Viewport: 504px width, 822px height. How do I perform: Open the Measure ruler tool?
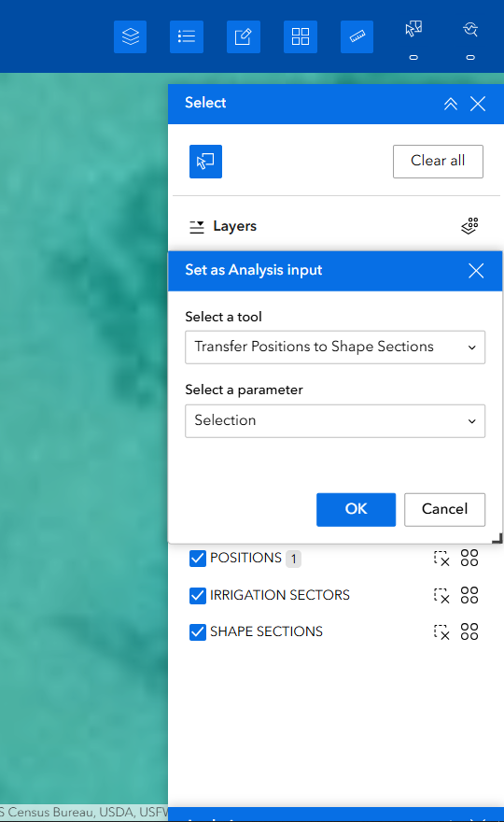coord(357,36)
